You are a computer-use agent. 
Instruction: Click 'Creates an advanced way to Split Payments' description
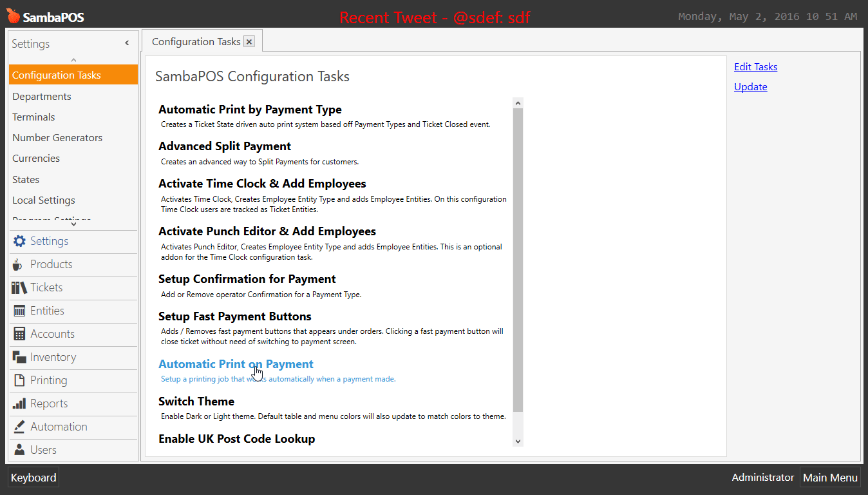tap(260, 162)
